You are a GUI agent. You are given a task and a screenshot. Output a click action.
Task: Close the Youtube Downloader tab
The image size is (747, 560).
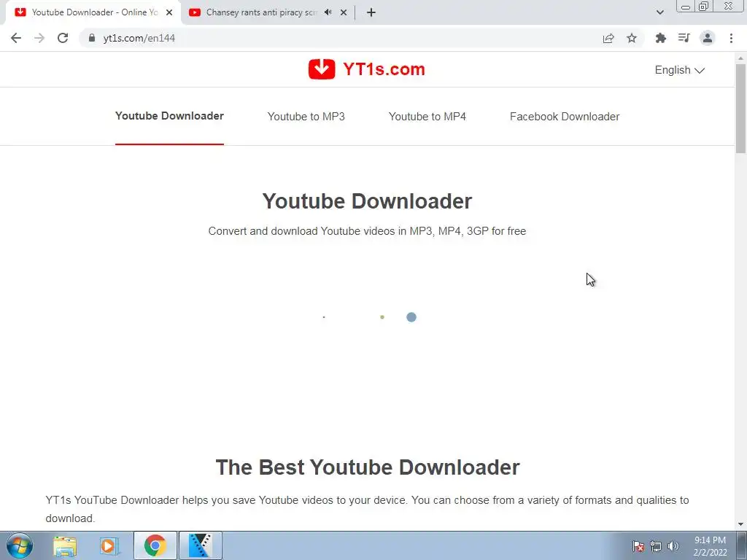point(169,12)
